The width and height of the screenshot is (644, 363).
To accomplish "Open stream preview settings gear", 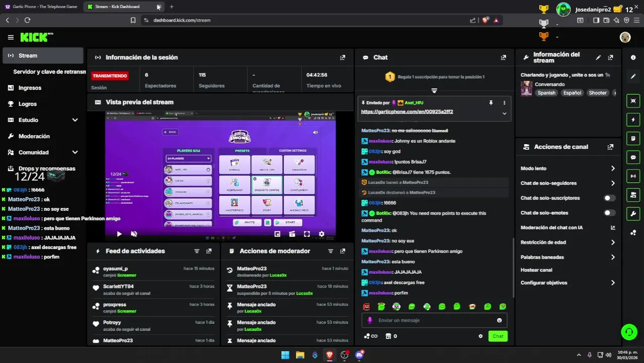I will click(x=321, y=234).
